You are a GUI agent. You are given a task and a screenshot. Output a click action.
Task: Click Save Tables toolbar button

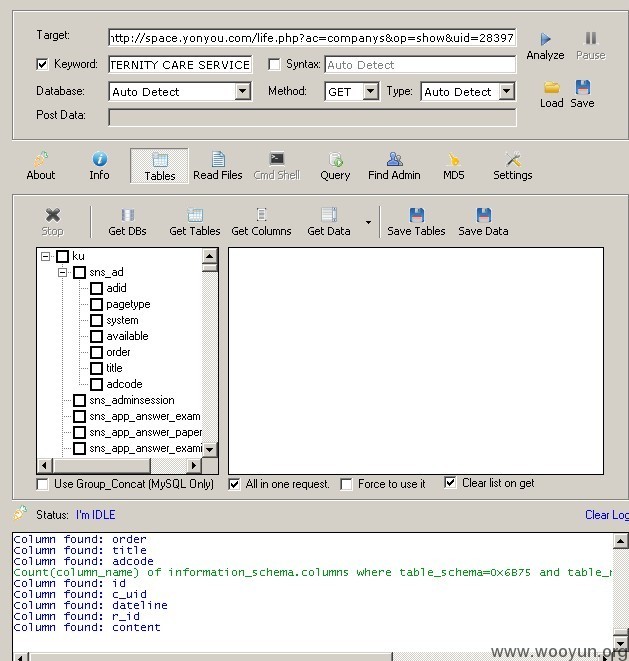pyautogui.click(x=417, y=222)
